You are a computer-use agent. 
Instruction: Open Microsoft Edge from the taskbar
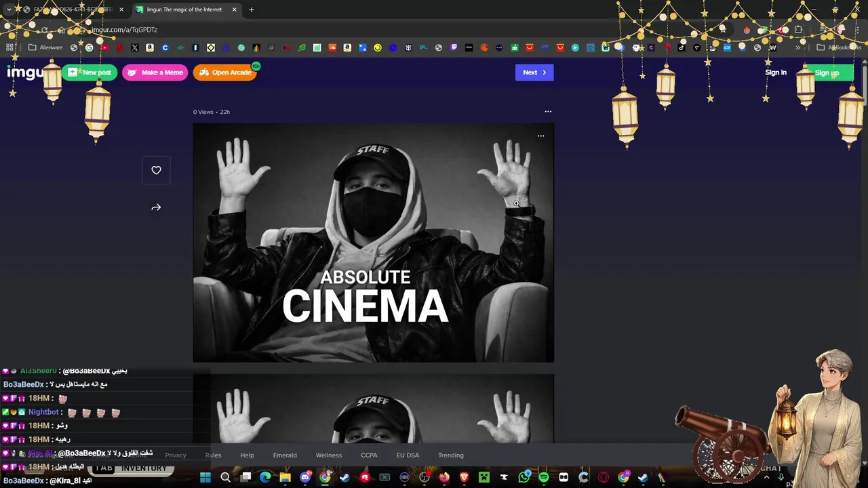(265, 478)
